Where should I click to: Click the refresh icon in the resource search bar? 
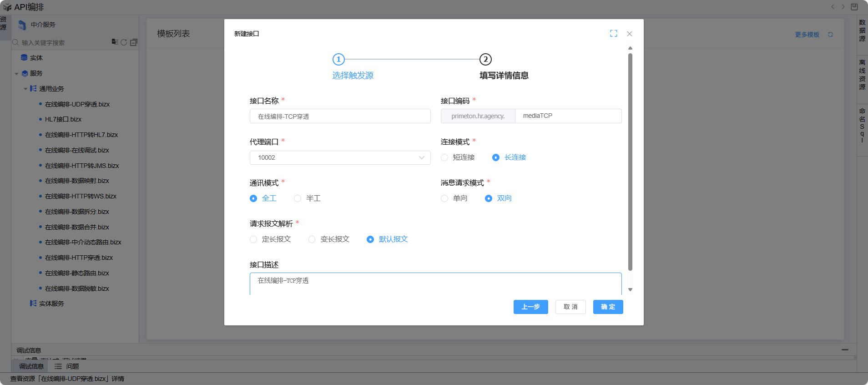coord(124,42)
